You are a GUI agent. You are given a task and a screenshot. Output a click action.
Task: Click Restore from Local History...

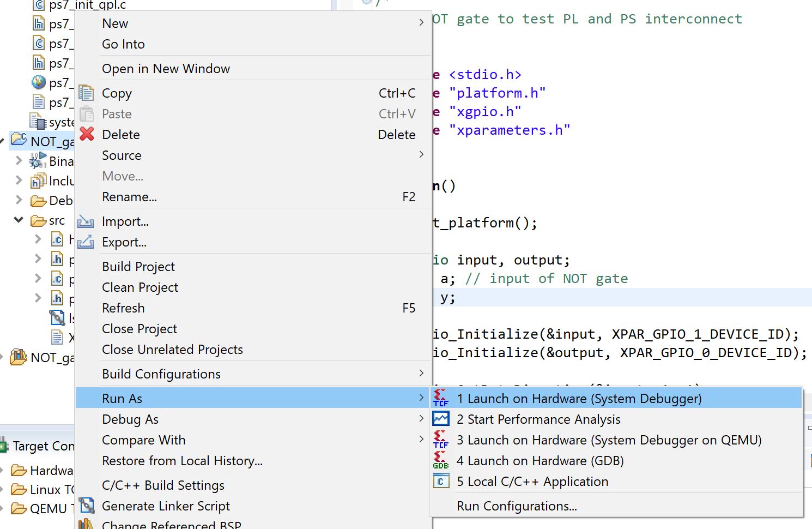182,461
